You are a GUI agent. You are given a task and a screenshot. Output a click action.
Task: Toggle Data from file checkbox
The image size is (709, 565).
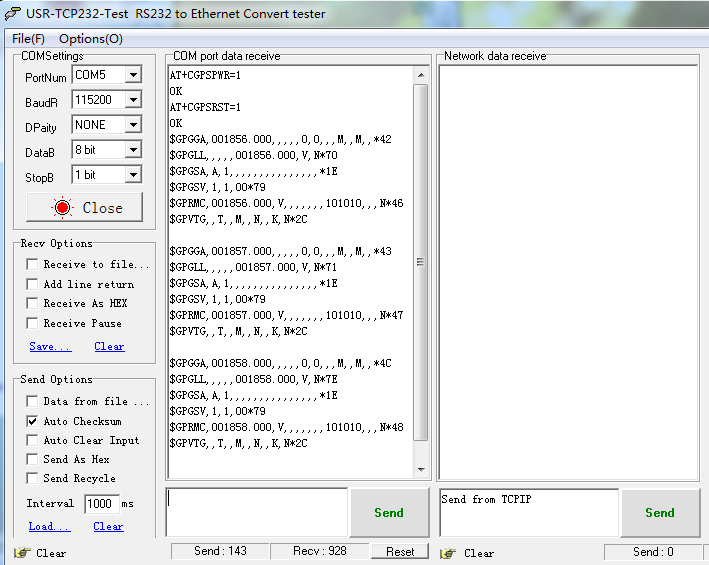[x=32, y=401]
